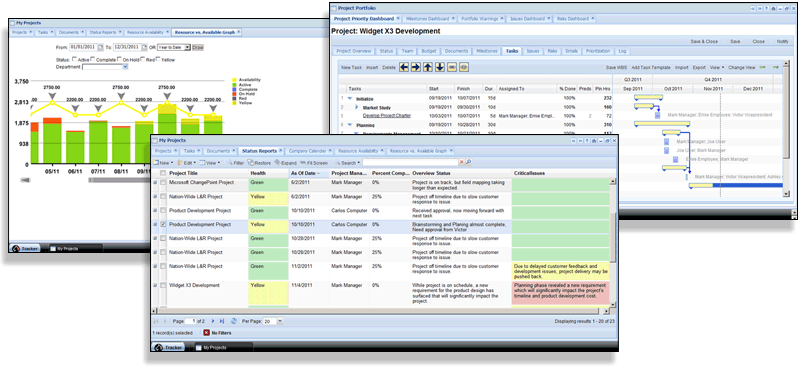Expand the Market Study task

tap(357, 107)
